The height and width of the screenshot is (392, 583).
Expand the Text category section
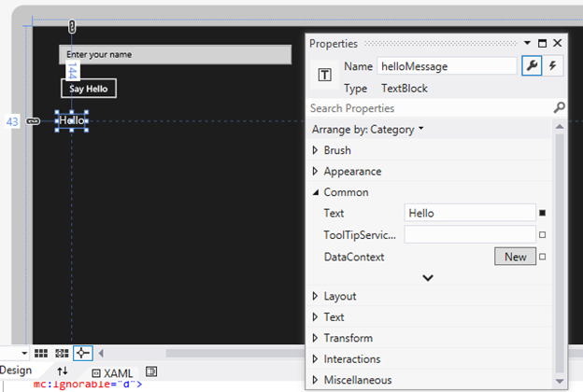[x=315, y=317]
